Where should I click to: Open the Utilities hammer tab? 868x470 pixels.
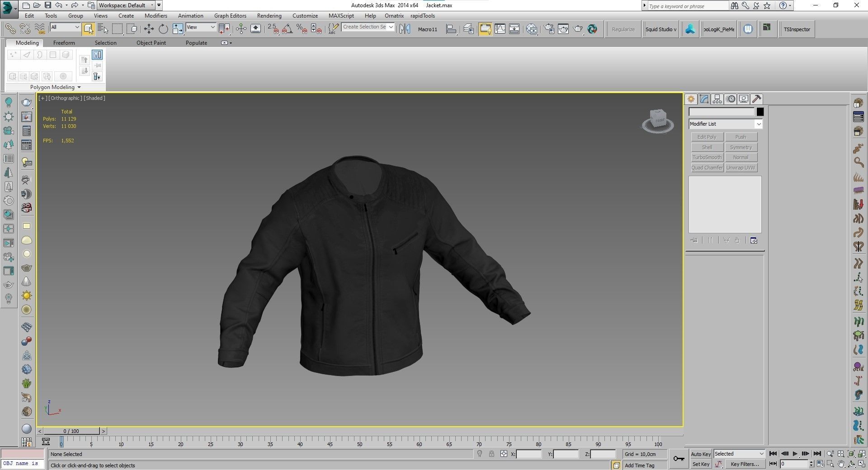757,99
